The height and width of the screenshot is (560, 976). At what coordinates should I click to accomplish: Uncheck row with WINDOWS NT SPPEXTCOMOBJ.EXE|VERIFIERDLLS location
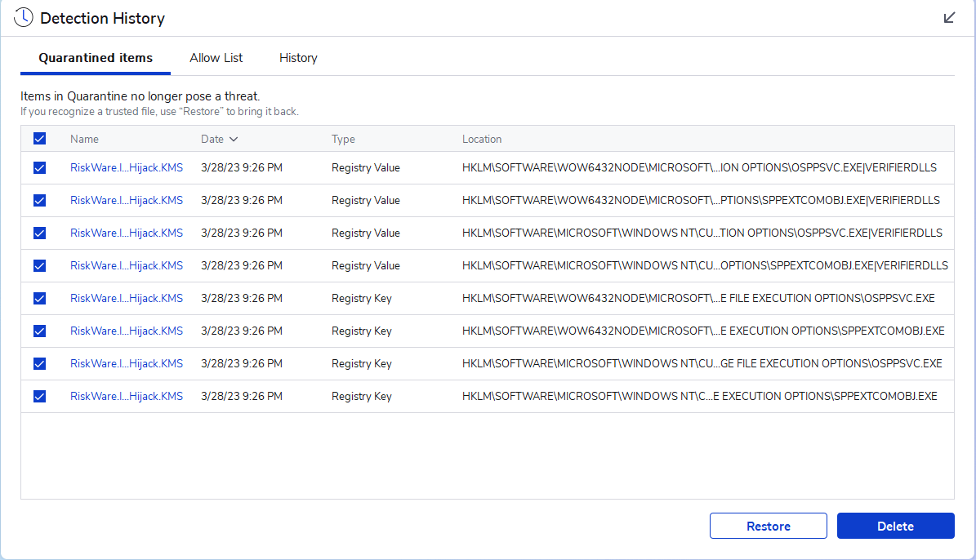point(39,265)
